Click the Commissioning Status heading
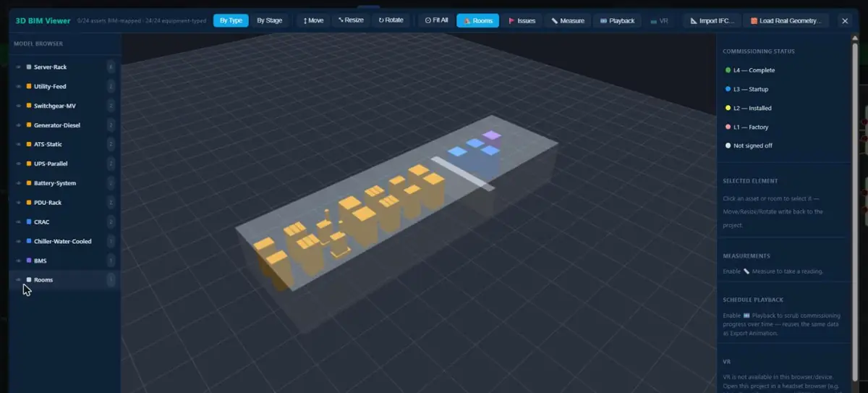This screenshot has width=868, height=393. pos(759,51)
